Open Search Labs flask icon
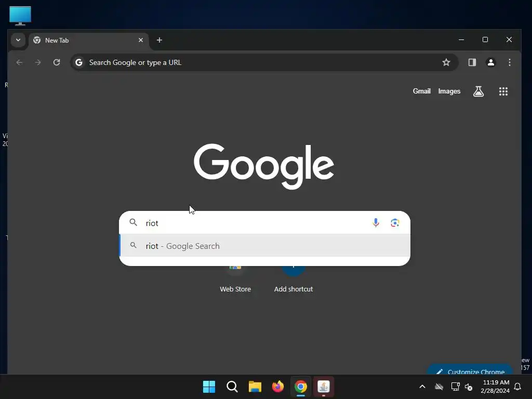The width and height of the screenshot is (532, 399). 478,91
